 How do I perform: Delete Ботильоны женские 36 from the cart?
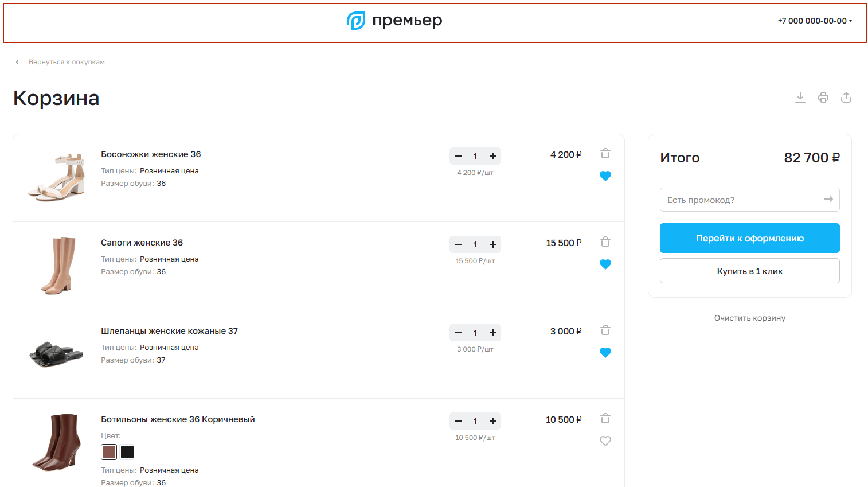605,418
